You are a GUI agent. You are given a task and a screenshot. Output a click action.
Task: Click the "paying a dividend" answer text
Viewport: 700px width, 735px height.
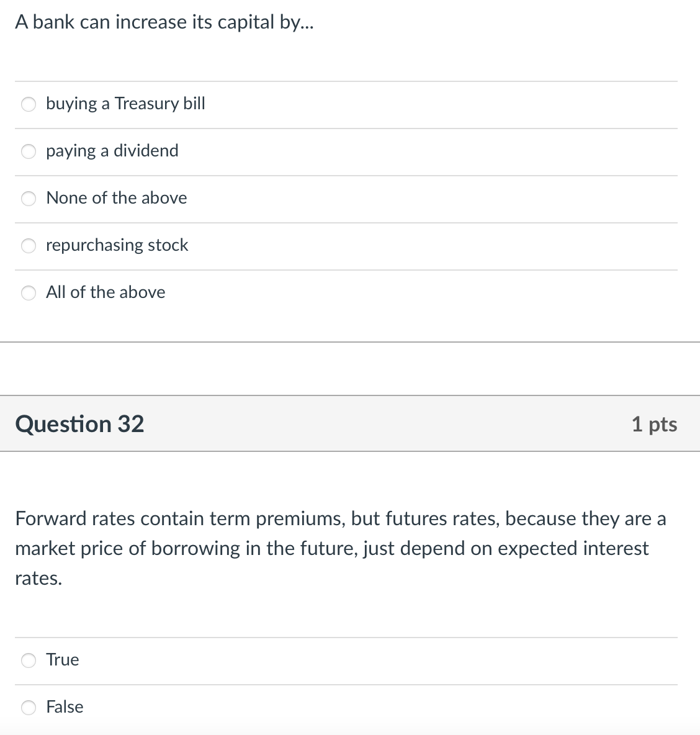[112, 151]
